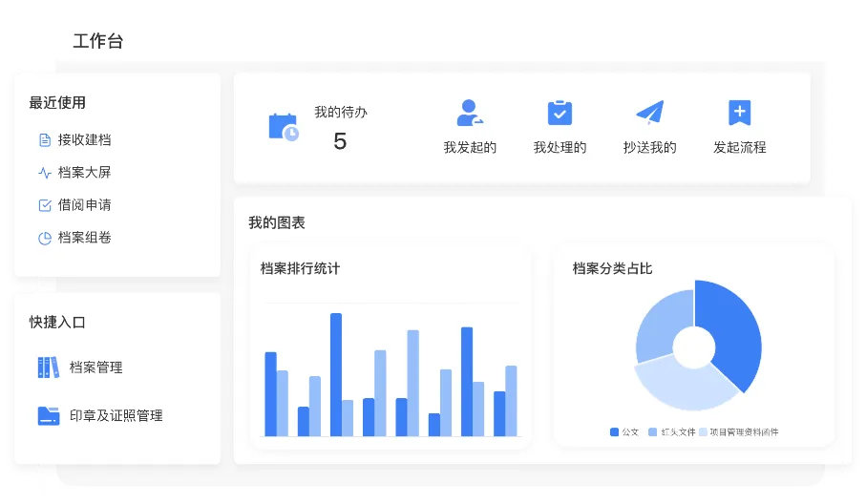The width and height of the screenshot is (866, 504).
Task: Open 档案组卷 from recent list
Action: 85,238
